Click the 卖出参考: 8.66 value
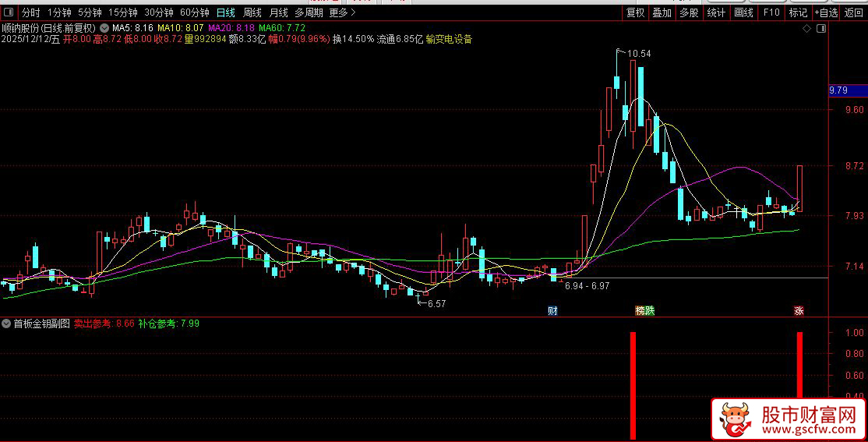Image resolution: width=868 pixels, height=442 pixels. (x=104, y=324)
